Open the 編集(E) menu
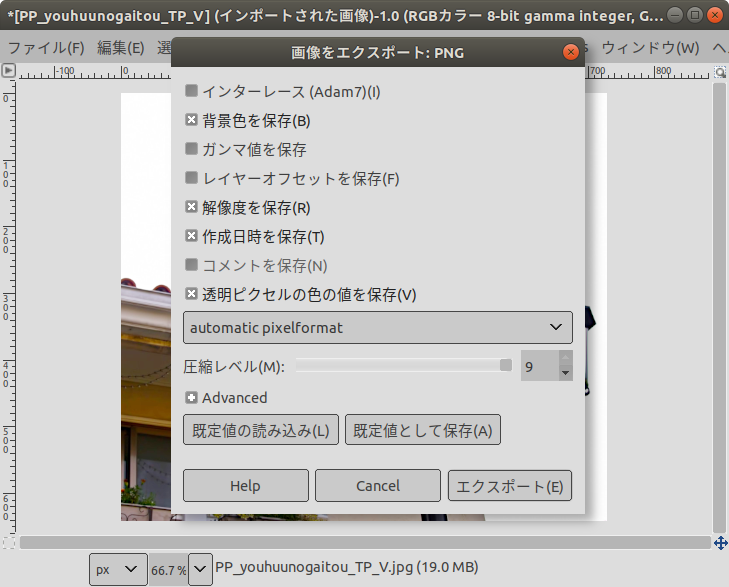Viewport: 729px width, 587px height. tap(121, 48)
